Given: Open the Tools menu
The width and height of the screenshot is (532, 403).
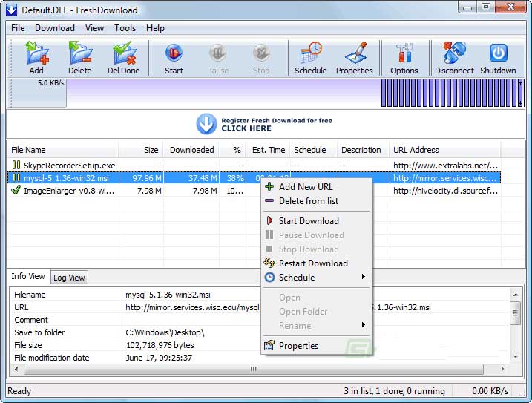Looking at the screenshot, I should click(125, 28).
